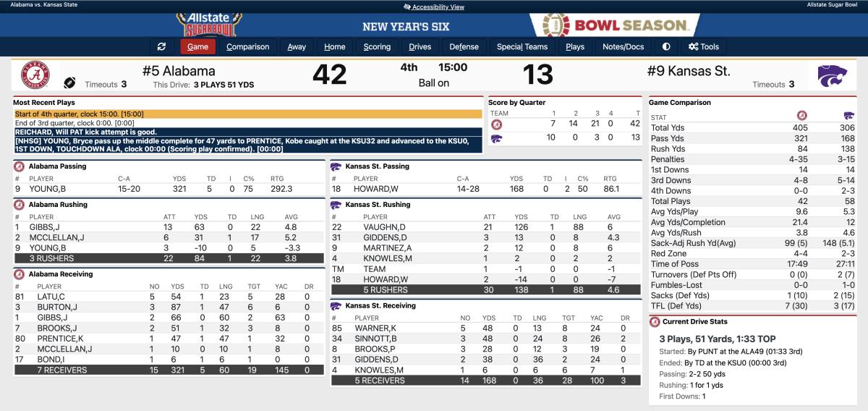Select the touchdown pass play to Prentice
This screenshot has width=868, height=411.
(x=247, y=145)
